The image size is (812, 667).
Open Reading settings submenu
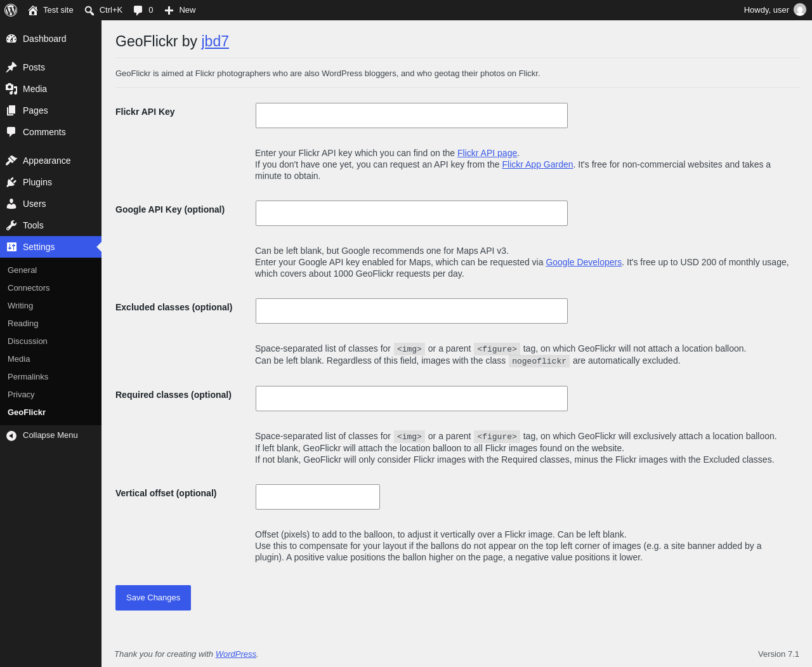point(23,324)
